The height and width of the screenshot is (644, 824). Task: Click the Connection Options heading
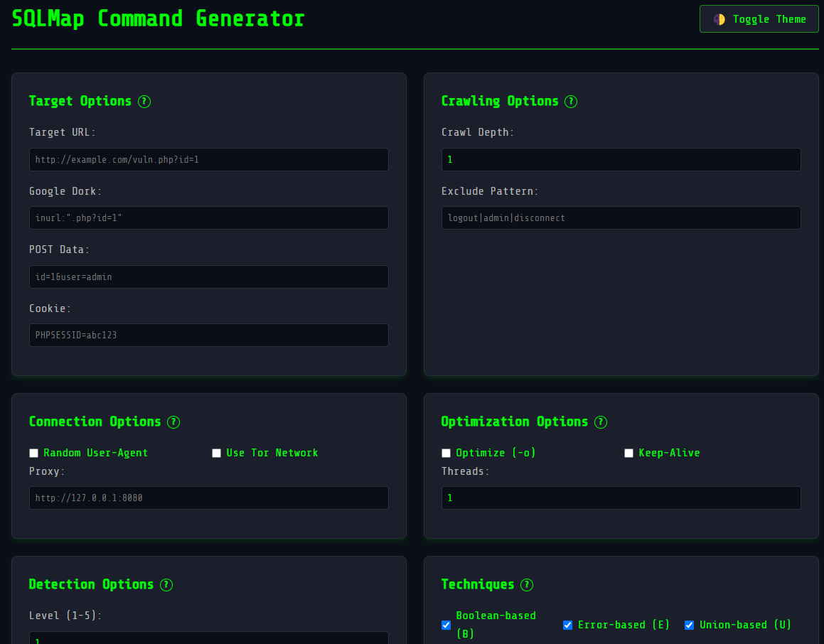tap(95, 422)
